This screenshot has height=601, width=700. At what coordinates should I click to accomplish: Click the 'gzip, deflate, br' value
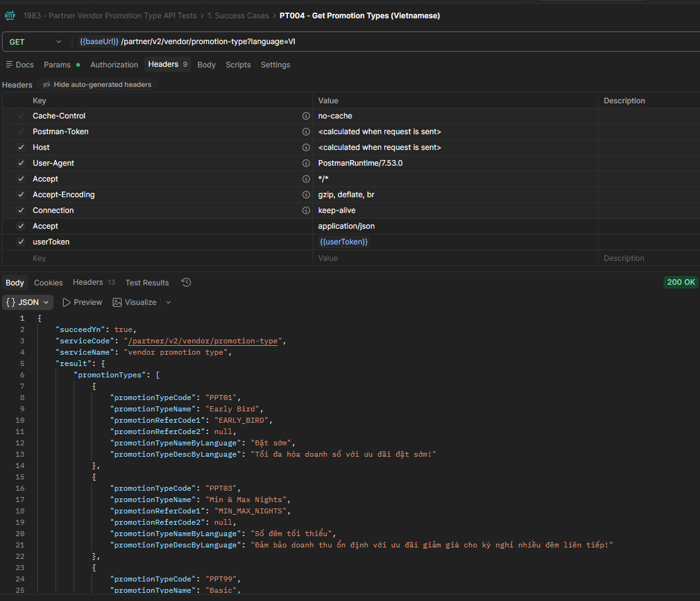(x=346, y=195)
